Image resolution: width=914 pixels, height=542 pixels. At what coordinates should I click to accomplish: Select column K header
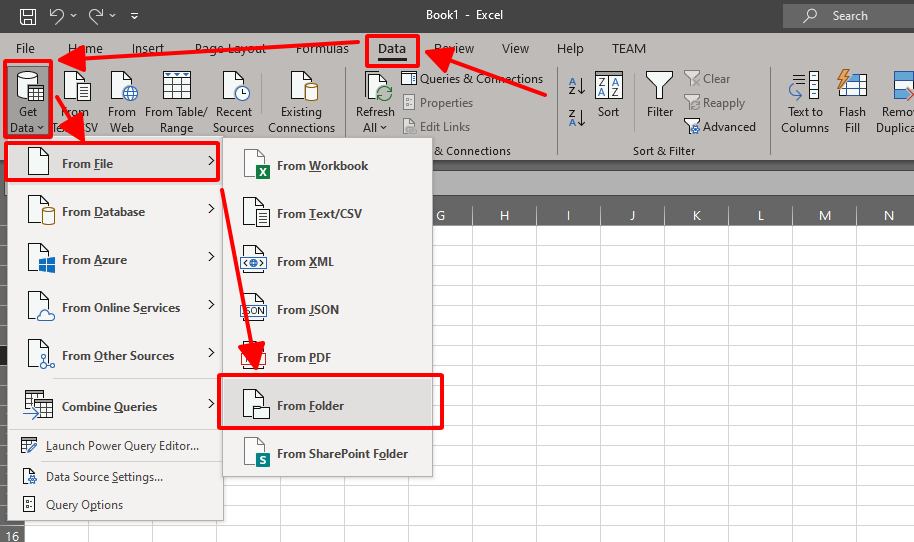[697, 216]
